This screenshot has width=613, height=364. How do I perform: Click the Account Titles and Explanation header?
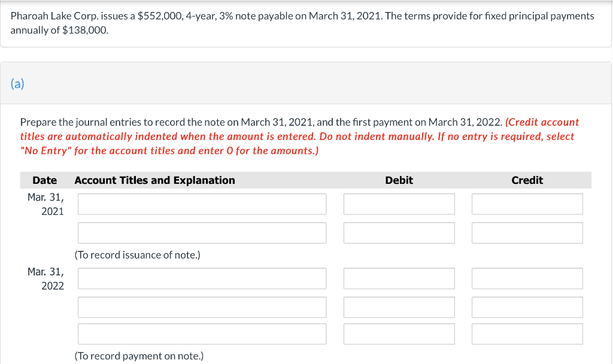[154, 180]
